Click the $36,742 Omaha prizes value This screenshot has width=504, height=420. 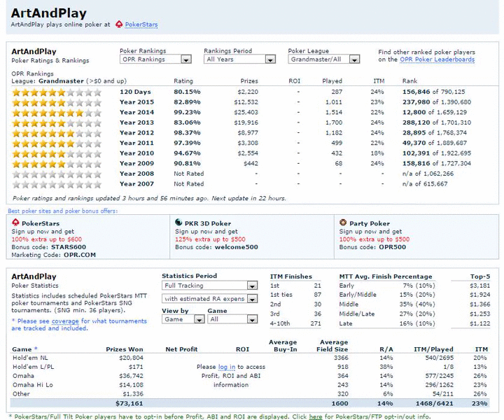click(x=131, y=376)
